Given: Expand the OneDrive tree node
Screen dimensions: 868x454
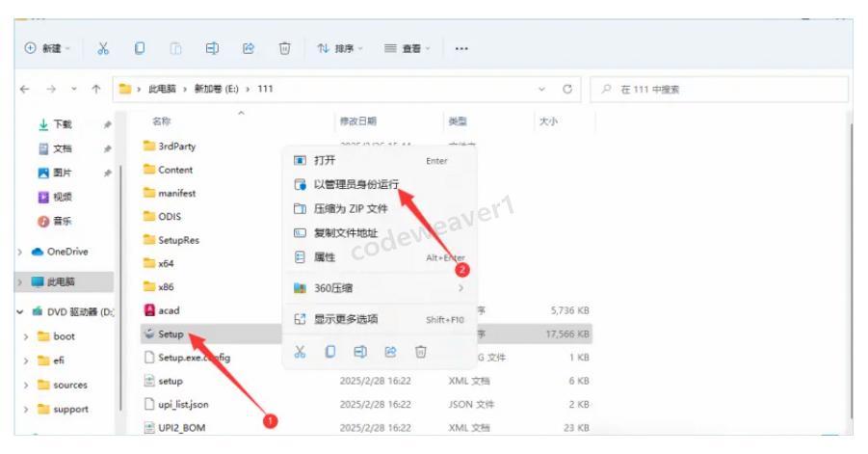Looking at the screenshot, I should 20,252.
